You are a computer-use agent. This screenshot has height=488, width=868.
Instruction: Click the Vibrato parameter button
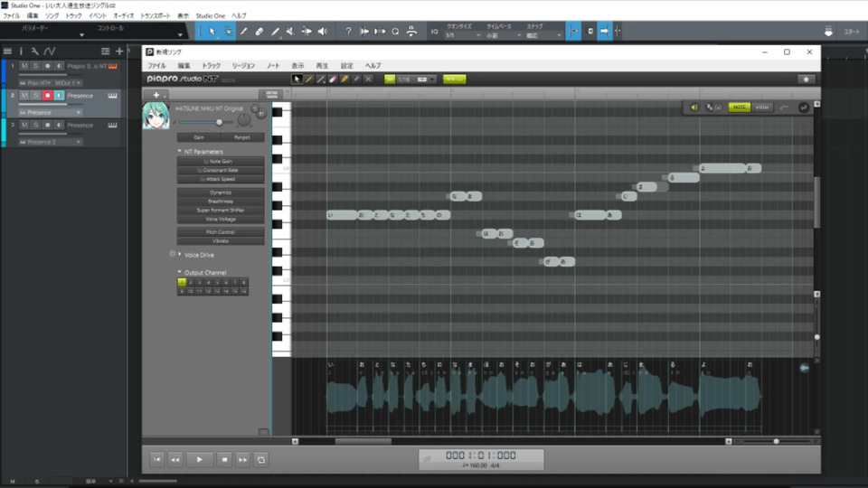pos(221,240)
